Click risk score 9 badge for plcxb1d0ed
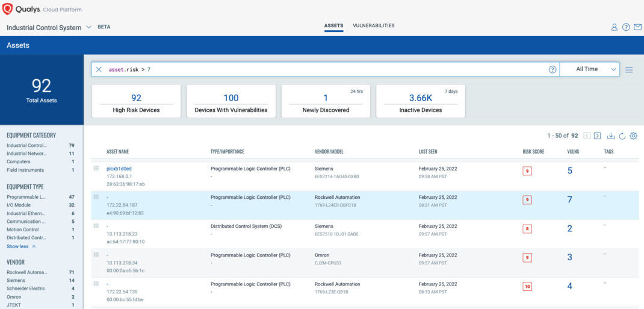 point(527,171)
